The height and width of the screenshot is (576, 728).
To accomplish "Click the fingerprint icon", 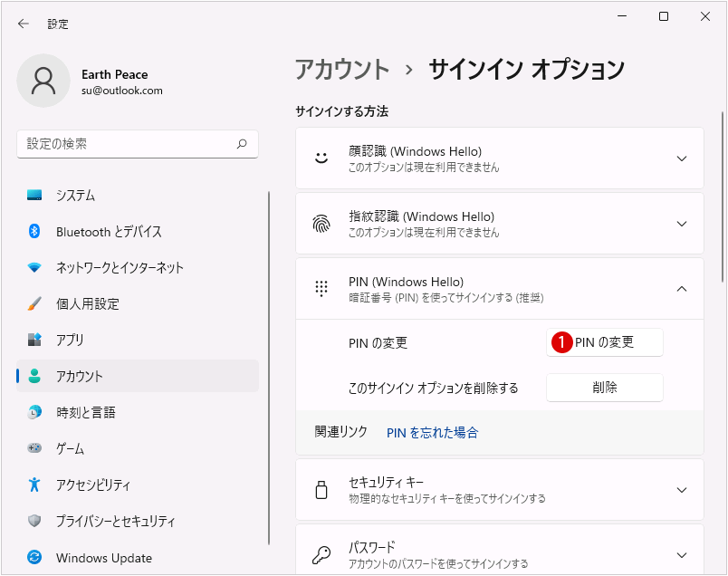I will point(321,224).
